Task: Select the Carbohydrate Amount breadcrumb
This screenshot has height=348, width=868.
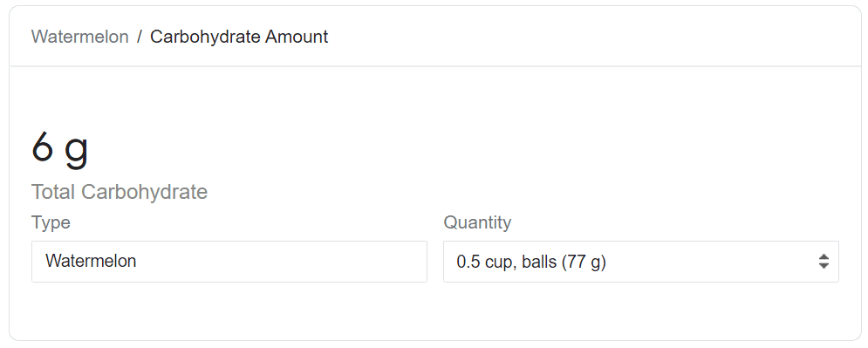Action: [239, 37]
